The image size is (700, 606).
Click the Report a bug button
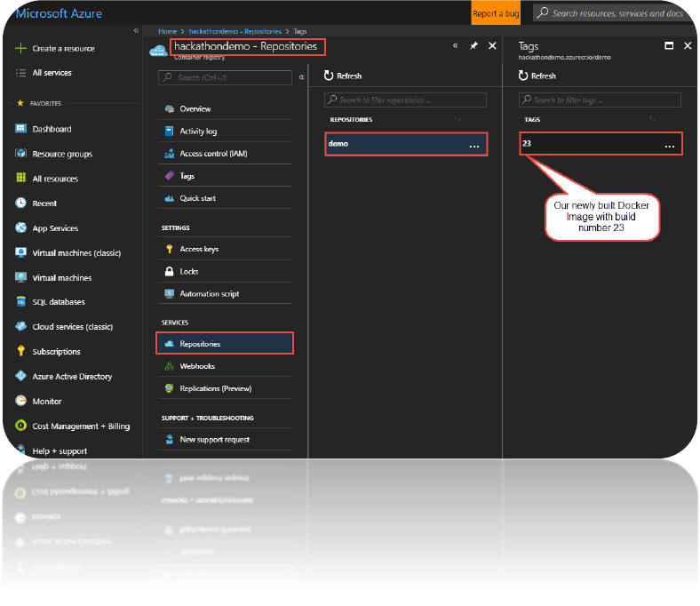coord(496,13)
